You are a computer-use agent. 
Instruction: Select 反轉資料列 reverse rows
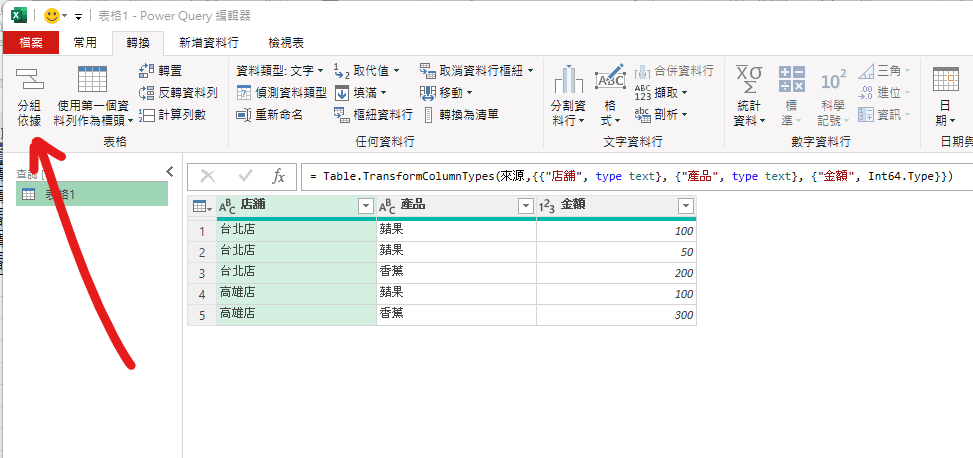pos(178,93)
